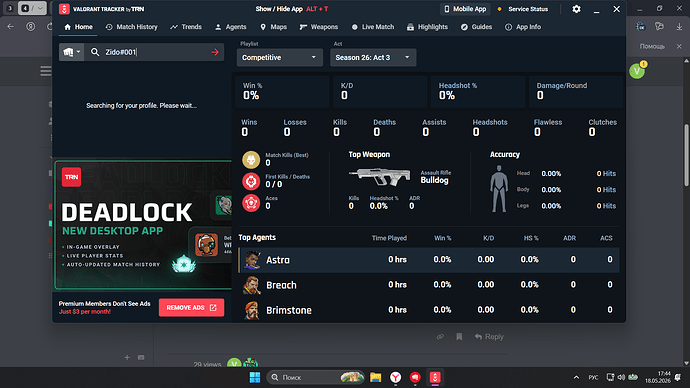Open Valorant Tracker taskbar icon
The height and width of the screenshot is (388, 690).
coord(435,377)
